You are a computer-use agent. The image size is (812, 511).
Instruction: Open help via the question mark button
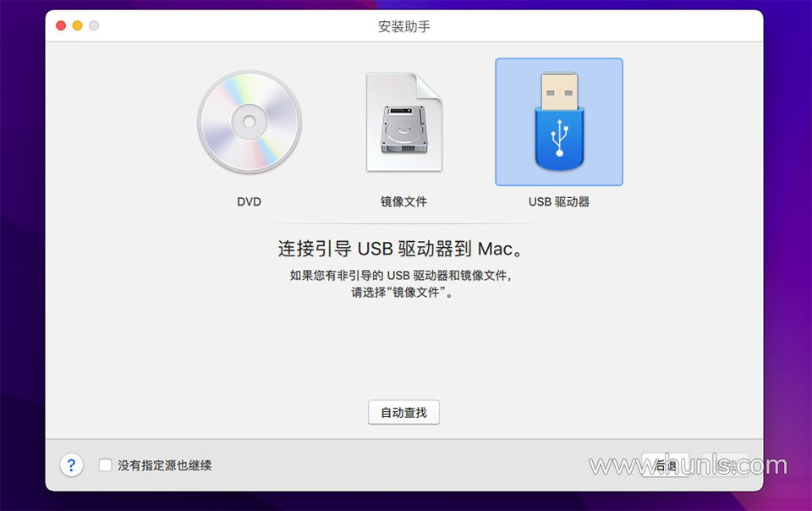coord(71,465)
